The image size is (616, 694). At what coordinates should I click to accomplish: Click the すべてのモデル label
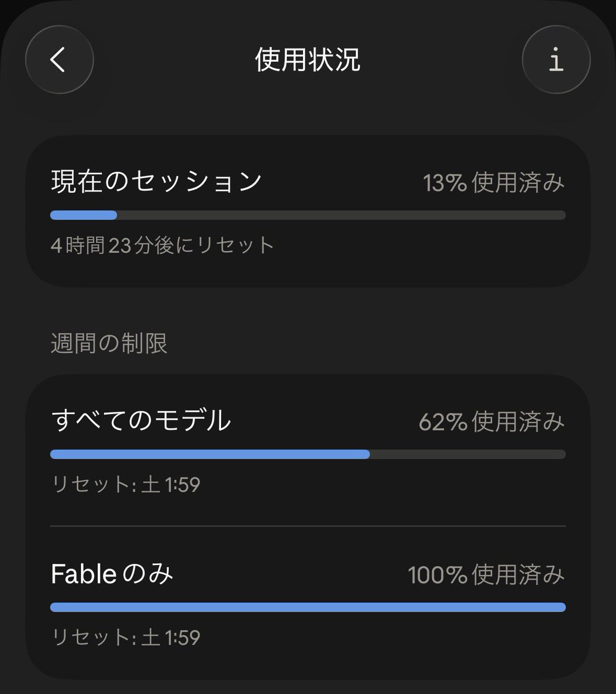click(x=141, y=420)
